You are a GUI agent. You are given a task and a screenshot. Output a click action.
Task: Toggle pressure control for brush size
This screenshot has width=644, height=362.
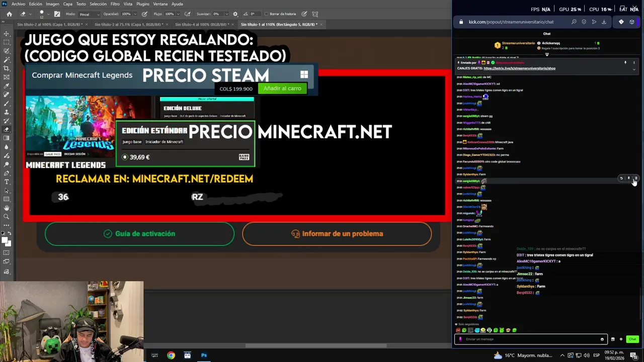(304, 14)
